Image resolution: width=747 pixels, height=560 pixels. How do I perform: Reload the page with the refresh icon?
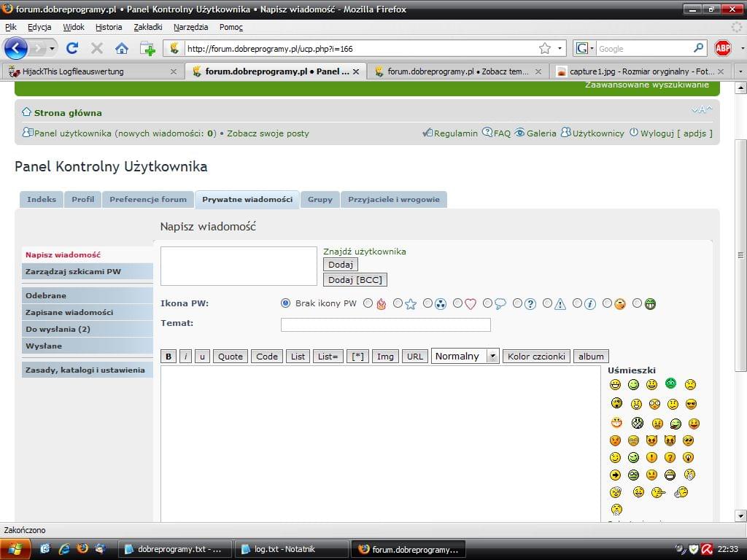tap(72, 48)
